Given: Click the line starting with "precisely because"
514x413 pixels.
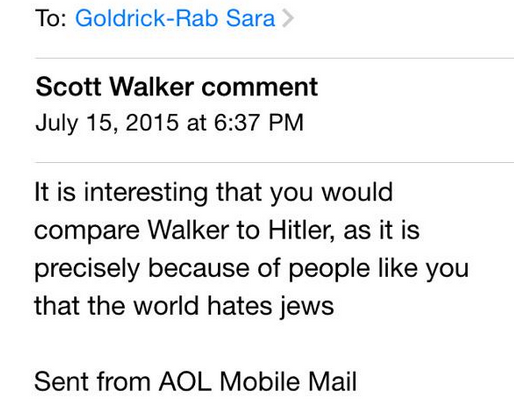Looking at the screenshot, I should coord(252,269).
